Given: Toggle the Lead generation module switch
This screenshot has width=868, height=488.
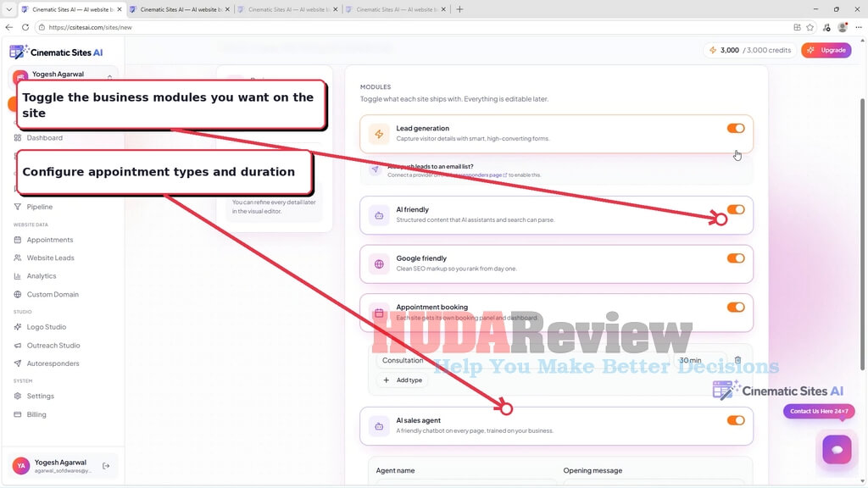Looking at the screenshot, I should (736, 129).
